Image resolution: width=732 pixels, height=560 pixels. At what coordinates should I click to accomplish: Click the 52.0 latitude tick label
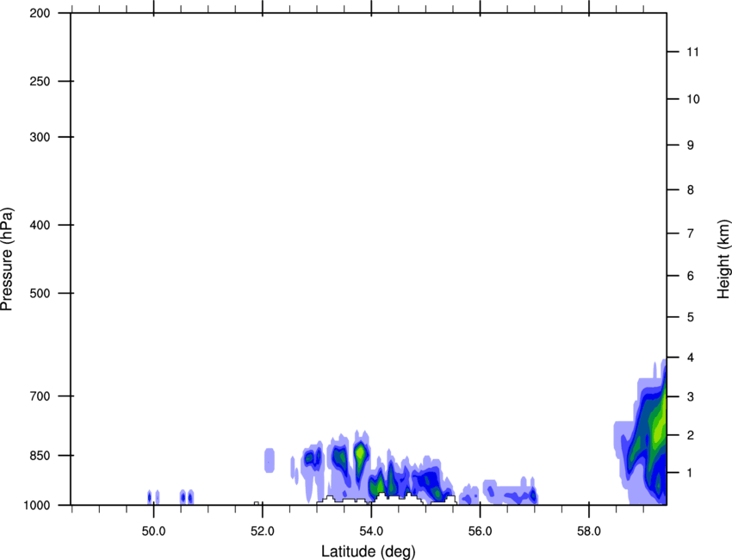point(262,532)
